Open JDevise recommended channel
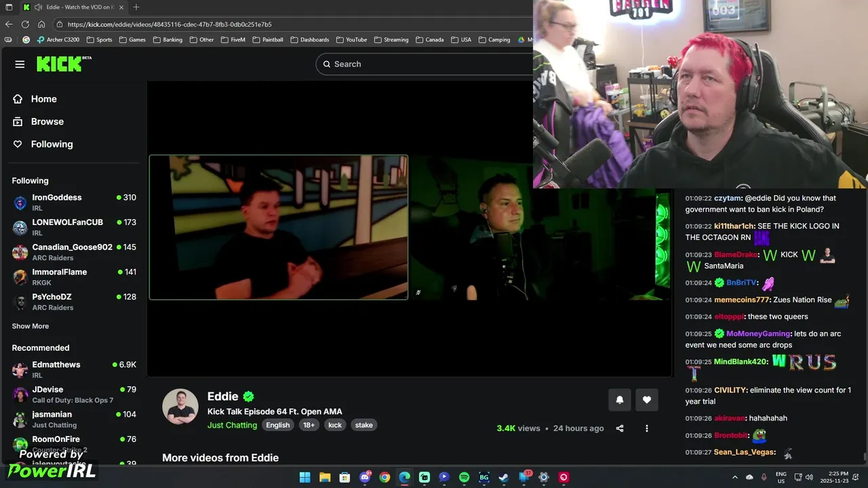Screen dimensions: 868x488 (74, 394)
